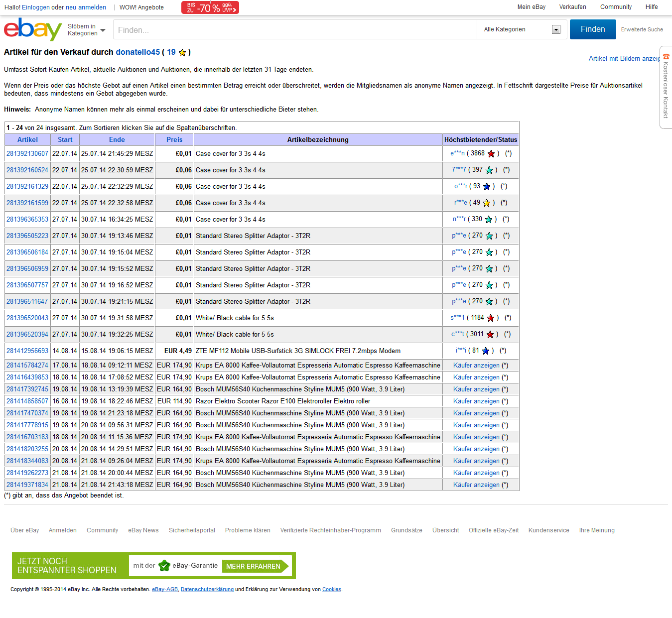This screenshot has width=672, height=618.
Task: Click red star for bidder e***n
Action: click(x=491, y=154)
